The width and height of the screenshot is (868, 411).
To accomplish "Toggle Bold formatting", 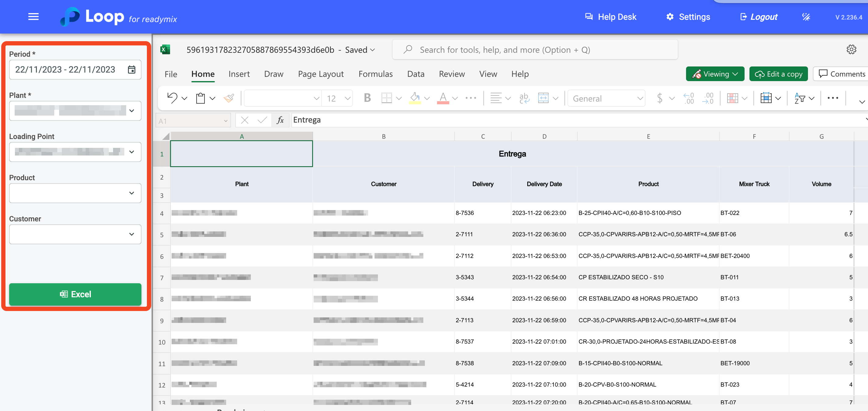I will [x=367, y=98].
